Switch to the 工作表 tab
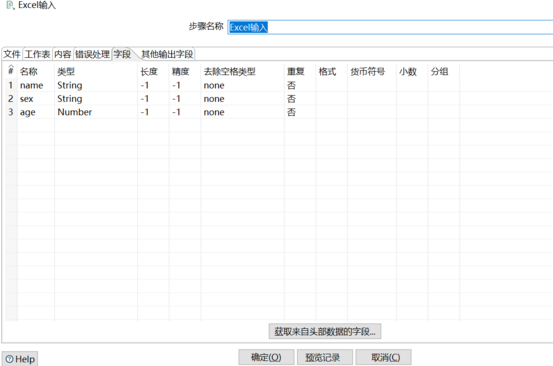 tap(37, 54)
